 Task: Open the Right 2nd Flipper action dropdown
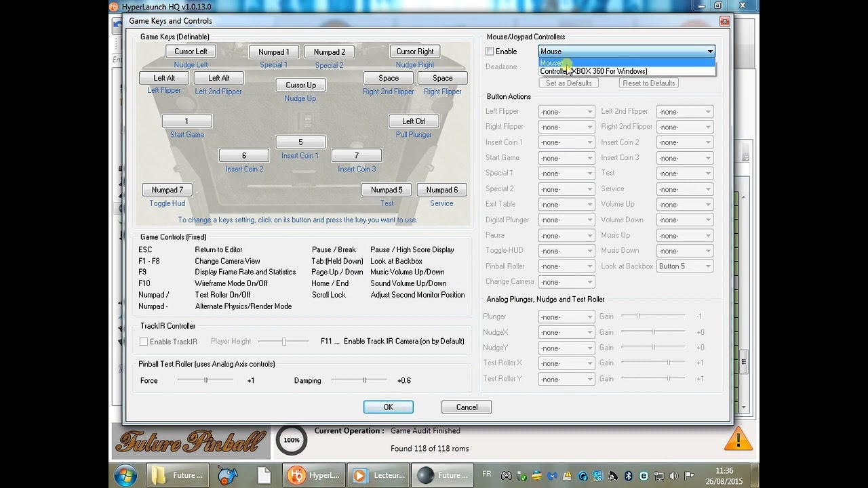(x=685, y=127)
